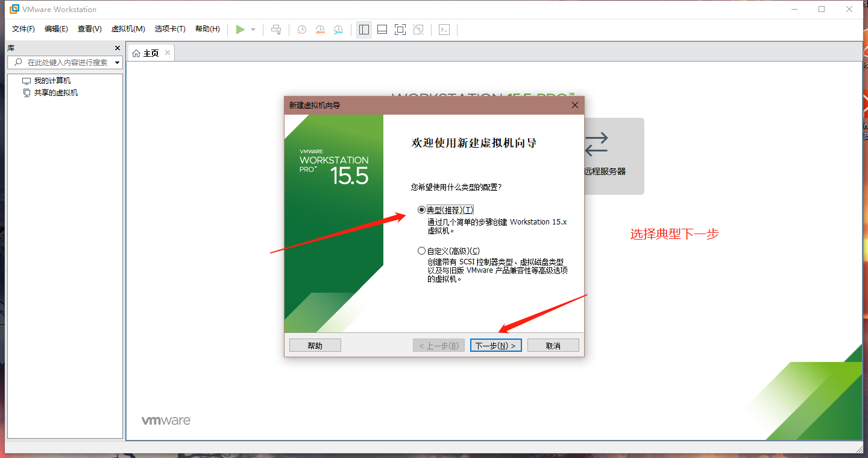Click the Revert to Snapshot icon
This screenshot has width=868, height=458.
(320, 30)
